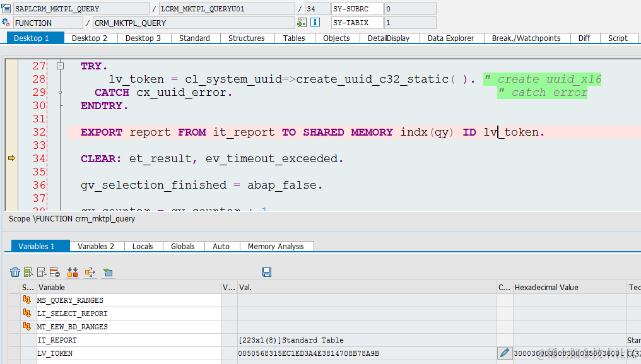Click create_uuid_c32_static method call on line 28

[372, 79]
